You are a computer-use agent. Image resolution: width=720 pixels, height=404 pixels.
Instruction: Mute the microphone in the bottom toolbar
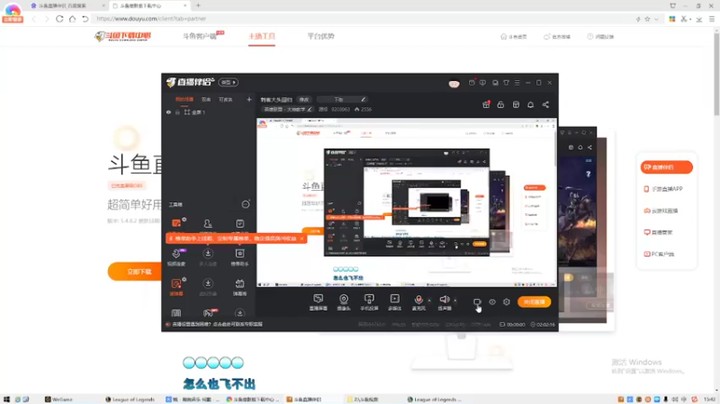click(x=418, y=302)
